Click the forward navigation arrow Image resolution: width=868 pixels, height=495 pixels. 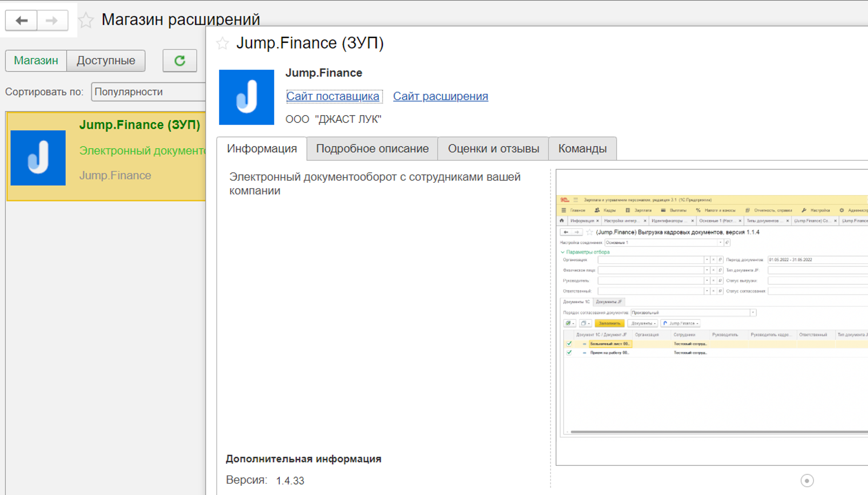(52, 20)
